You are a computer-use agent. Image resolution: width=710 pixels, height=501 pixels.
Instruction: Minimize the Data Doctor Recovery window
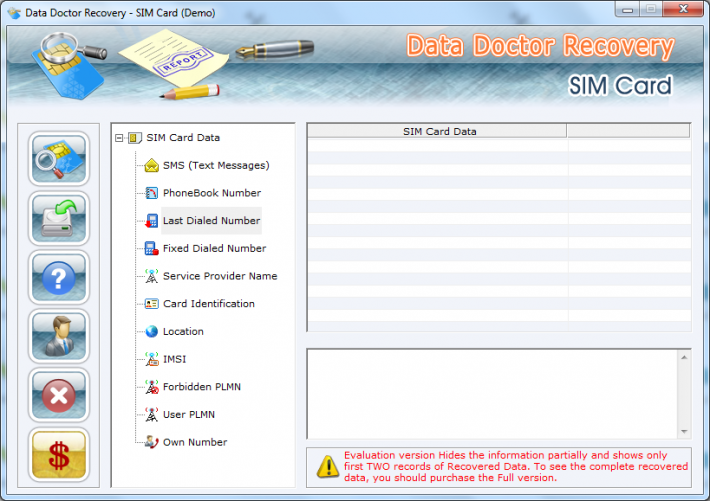627,9
